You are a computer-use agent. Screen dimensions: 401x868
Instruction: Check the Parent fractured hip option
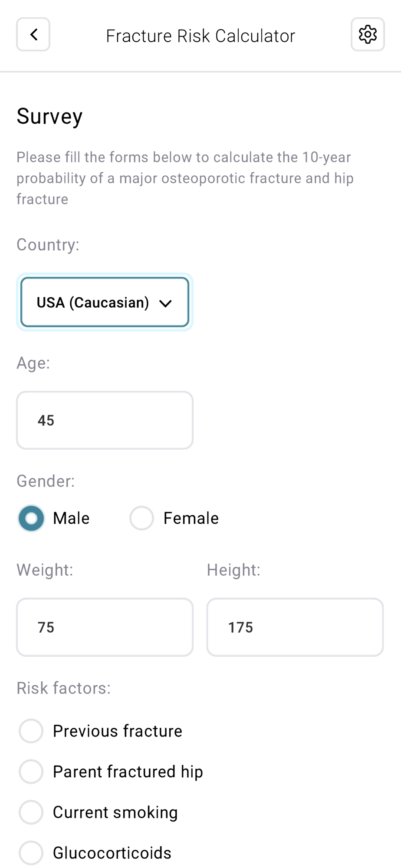(x=31, y=772)
